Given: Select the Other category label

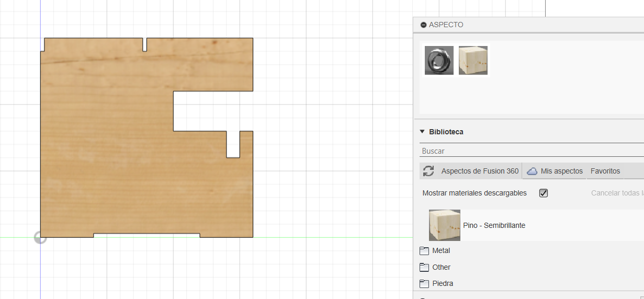Looking at the screenshot, I should click(441, 267).
